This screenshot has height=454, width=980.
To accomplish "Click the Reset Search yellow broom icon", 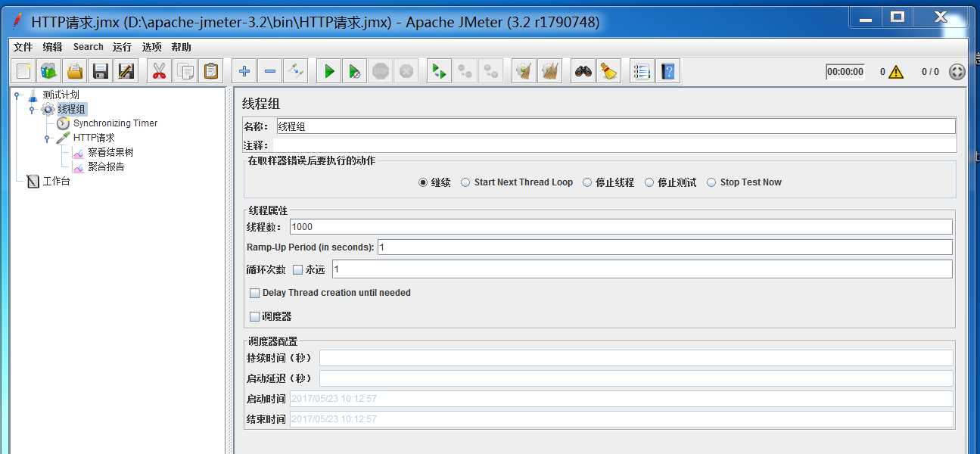I will (608, 72).
